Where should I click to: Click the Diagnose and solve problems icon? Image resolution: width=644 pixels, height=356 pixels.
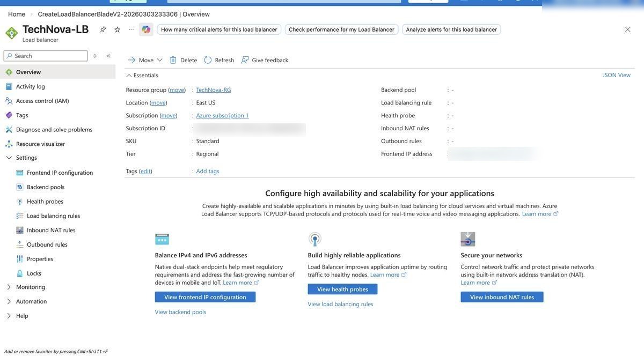click(9, 130)
